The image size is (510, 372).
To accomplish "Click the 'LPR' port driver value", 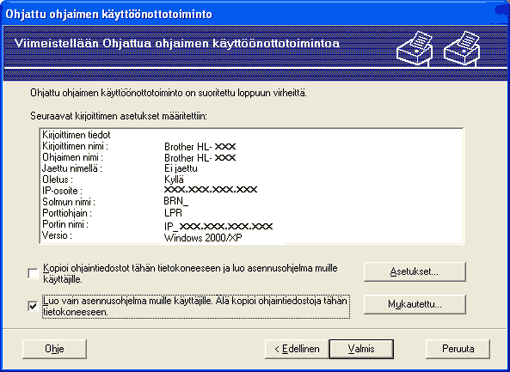I will pyautogui.click(x=173, y=213).
